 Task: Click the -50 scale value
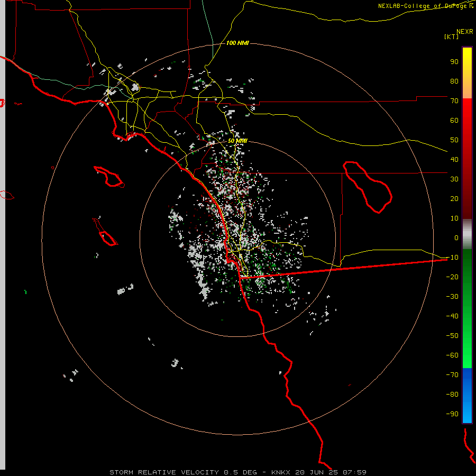(452, 336)
